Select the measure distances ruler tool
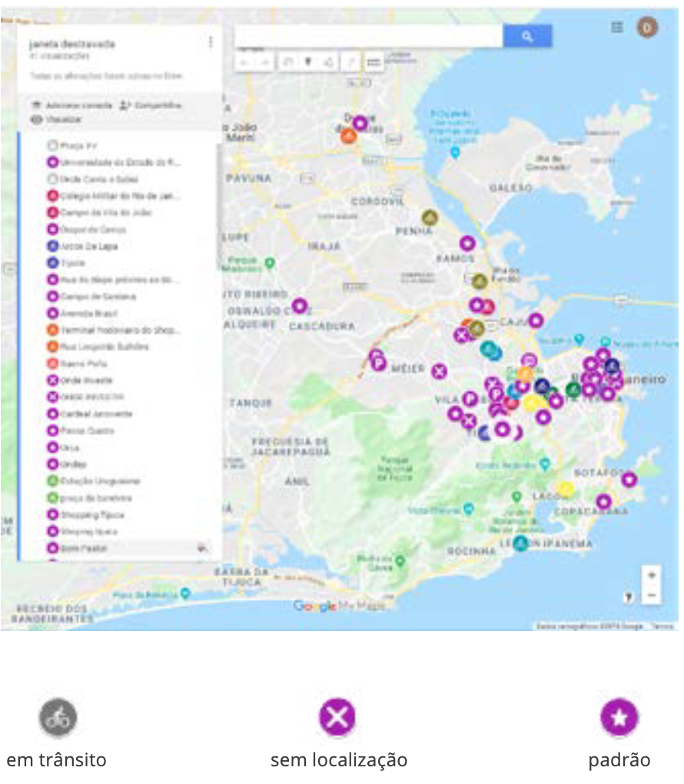Viewport: 684px width, 784px height. [374, 62]
